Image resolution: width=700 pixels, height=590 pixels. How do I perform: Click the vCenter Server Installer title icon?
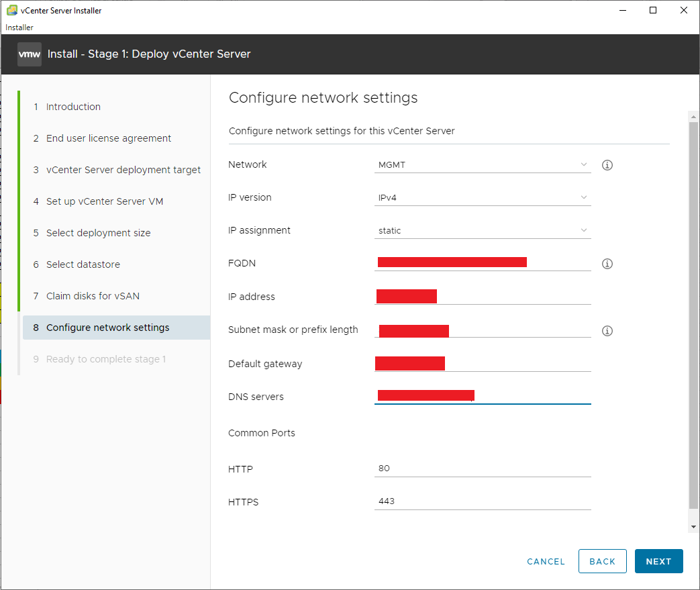12,10
